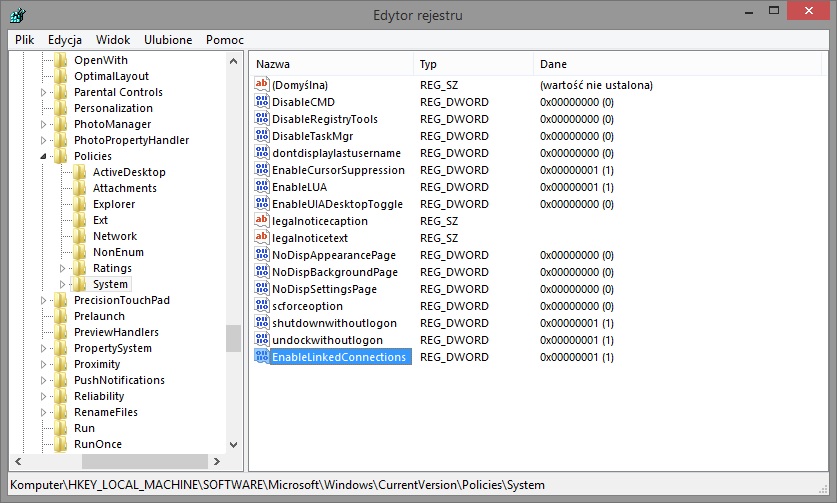
Task: Expand the Parental Controls node
Action: [x=43, y=92]
